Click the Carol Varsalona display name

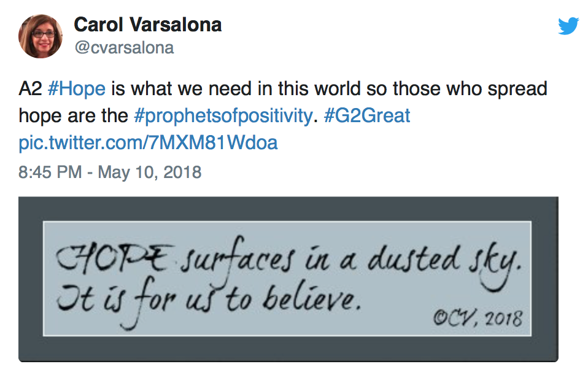pos(148,25)
